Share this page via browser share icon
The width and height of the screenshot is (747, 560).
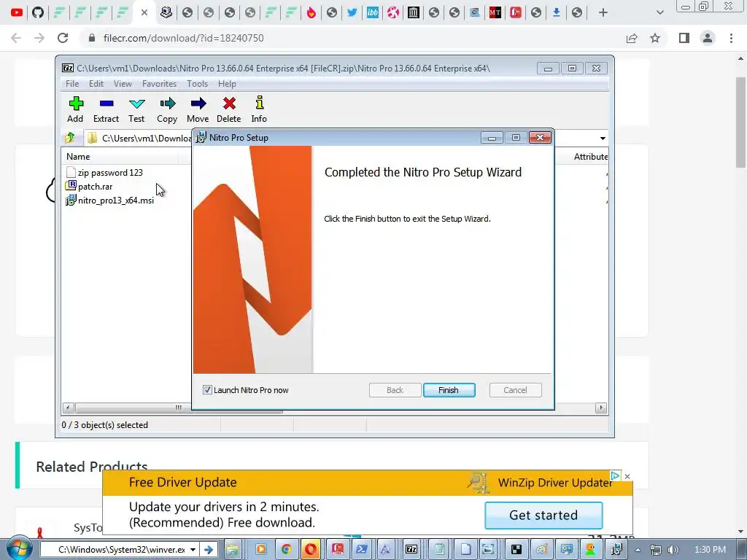(x=632, y=38)
